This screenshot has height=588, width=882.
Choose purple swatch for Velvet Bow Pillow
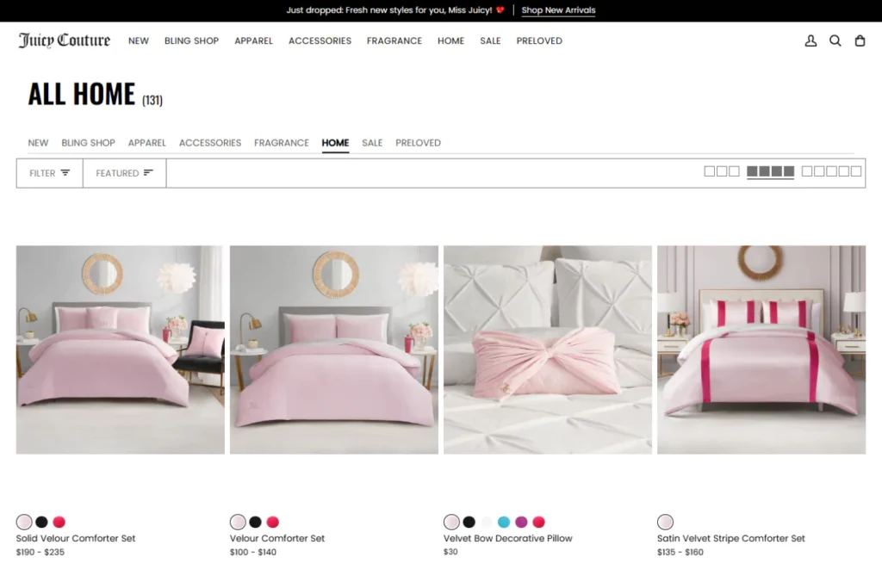coord(521,522)
